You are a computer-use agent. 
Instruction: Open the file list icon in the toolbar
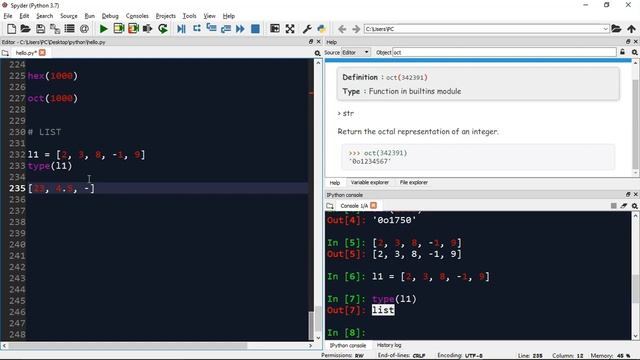coord(69,29)
